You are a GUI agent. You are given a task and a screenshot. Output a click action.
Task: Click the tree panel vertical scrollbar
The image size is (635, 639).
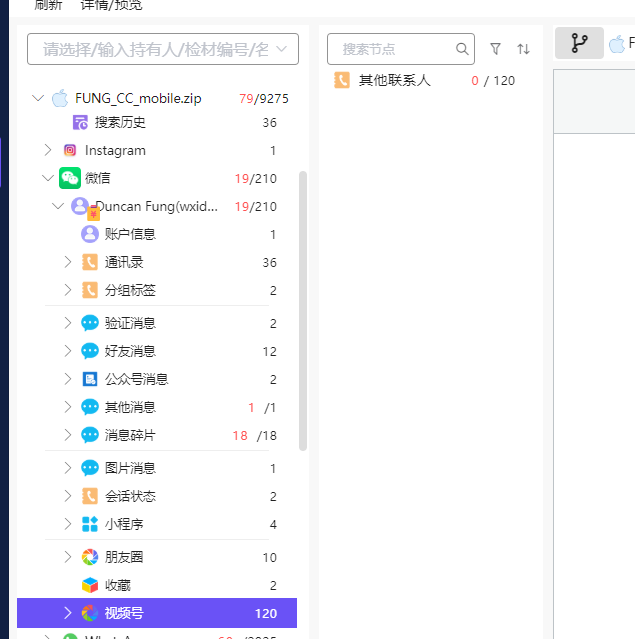pyautogui.click(x=302, y=311)
